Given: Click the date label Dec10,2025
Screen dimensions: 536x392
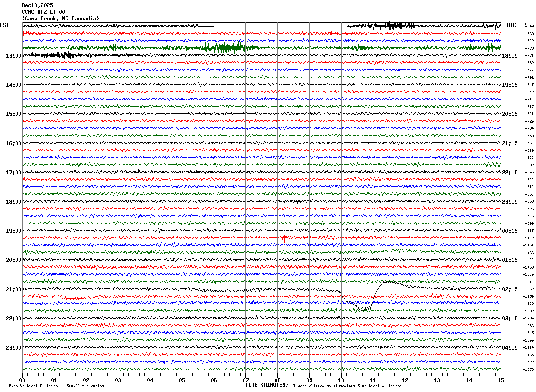Looking at the screenshot, I should pyautogui.click(x=37, y=5).
